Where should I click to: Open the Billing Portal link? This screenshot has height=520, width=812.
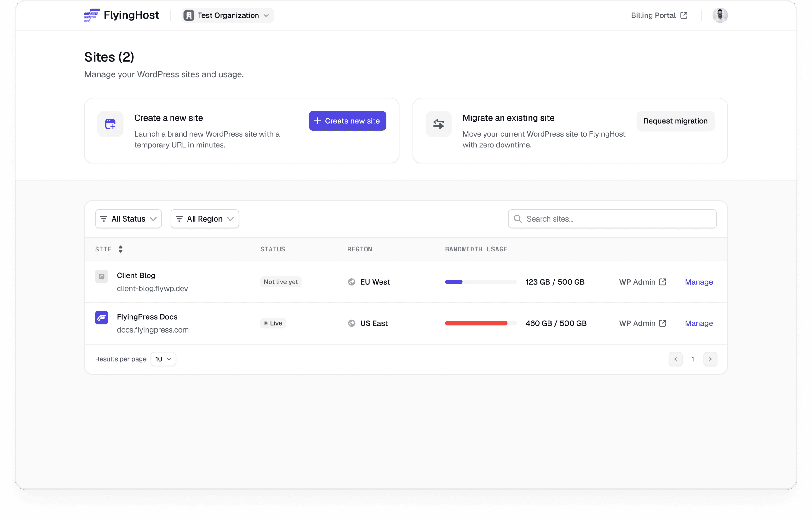click(659, 15)
